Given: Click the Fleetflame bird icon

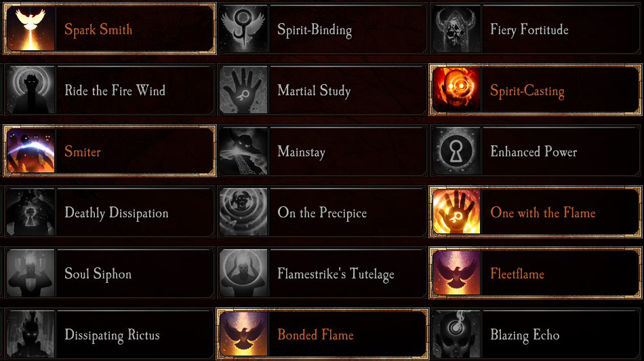Looking at the screenshot, I should (x=456, y=273).
